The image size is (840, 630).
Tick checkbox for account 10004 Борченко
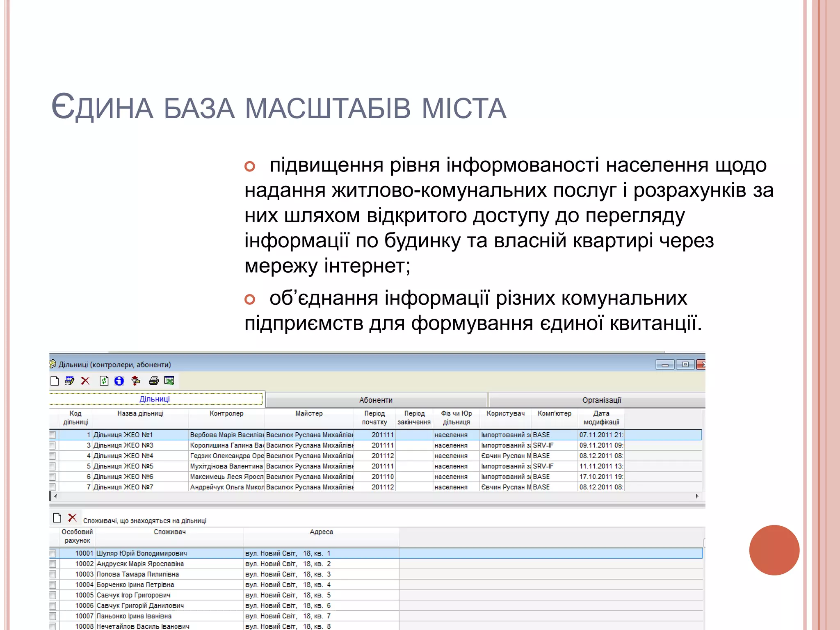[52, 585]
